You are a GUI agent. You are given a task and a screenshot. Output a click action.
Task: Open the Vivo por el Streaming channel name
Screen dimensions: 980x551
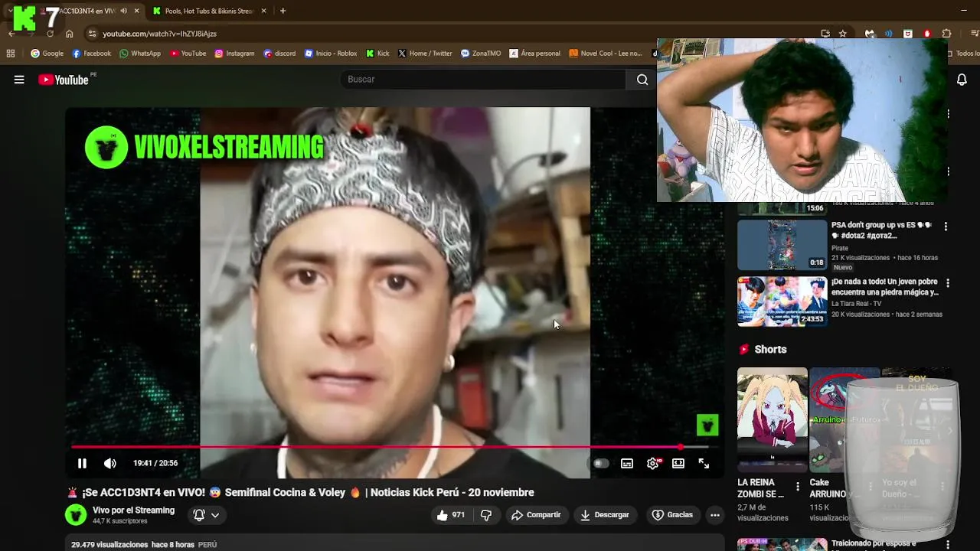[133, 510]
